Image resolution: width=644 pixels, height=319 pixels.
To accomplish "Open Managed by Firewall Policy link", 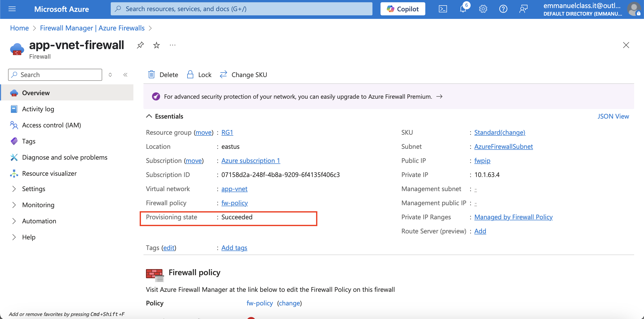I will click(x=513, y=217).
